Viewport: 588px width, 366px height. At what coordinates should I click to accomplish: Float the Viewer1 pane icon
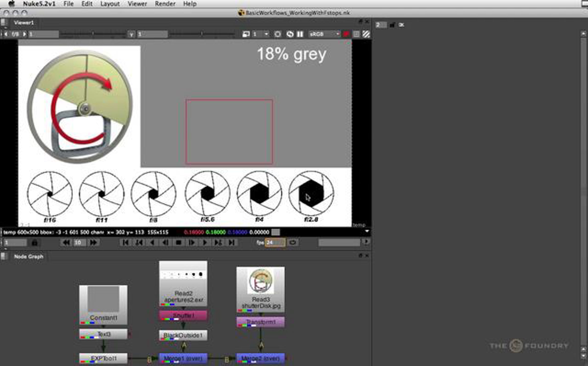361,22
